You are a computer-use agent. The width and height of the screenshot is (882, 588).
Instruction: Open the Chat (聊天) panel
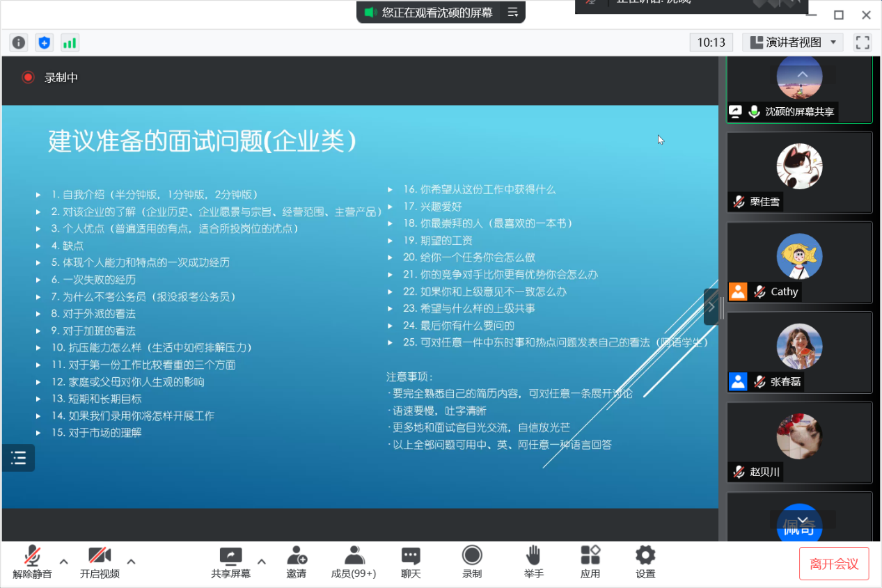[x=411, y=562]
